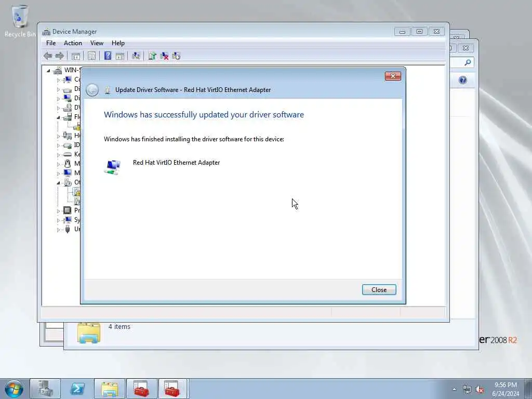Click the round back arrow in Update Driver dialog
The image size is (532, 399).
coord(92,90)
